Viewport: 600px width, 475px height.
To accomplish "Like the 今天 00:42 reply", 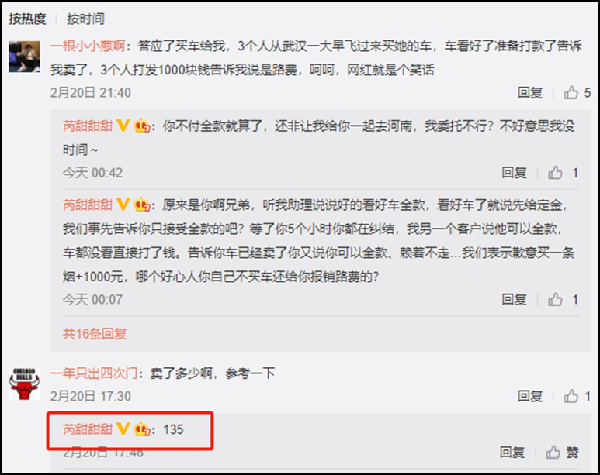I will click(562, 173).
